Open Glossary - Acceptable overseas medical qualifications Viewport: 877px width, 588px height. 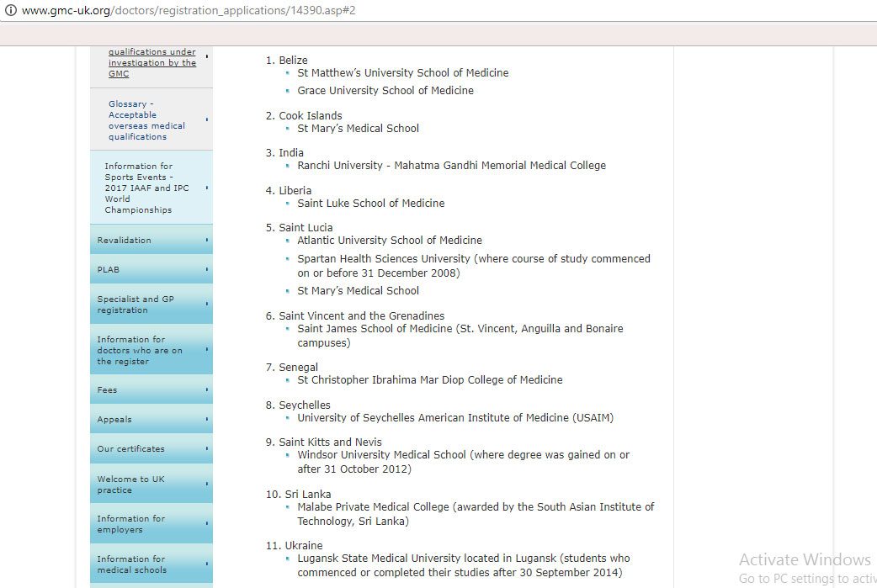click(x=146, y=120)
